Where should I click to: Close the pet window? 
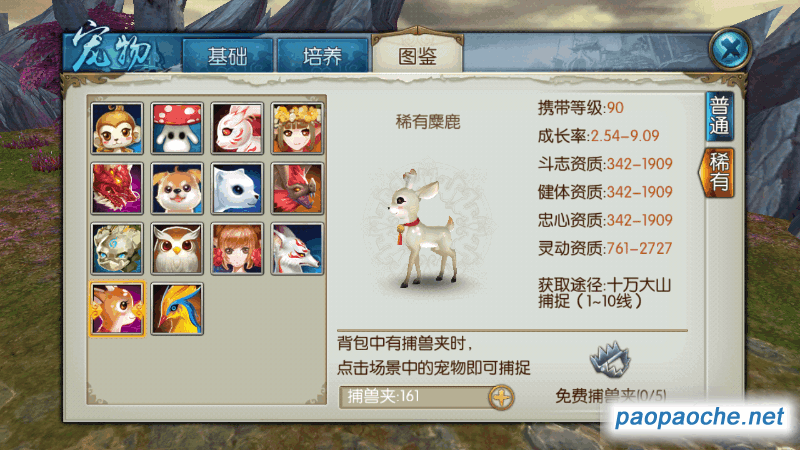[730, 49]
